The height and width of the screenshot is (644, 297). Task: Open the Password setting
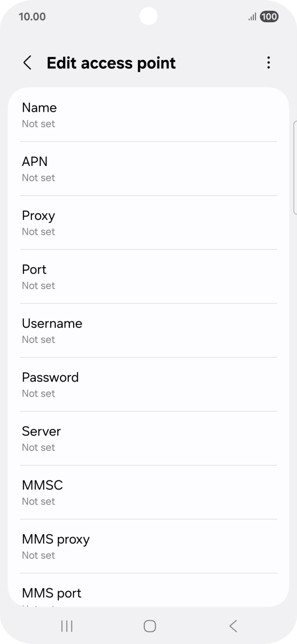[x=148, y=384]
